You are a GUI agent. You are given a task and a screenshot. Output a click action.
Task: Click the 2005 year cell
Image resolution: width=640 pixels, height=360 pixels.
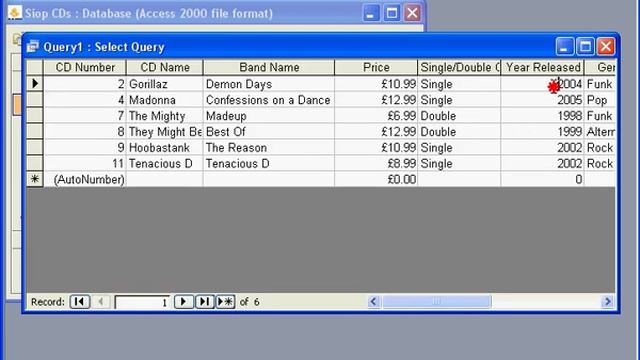coord(543,100)
